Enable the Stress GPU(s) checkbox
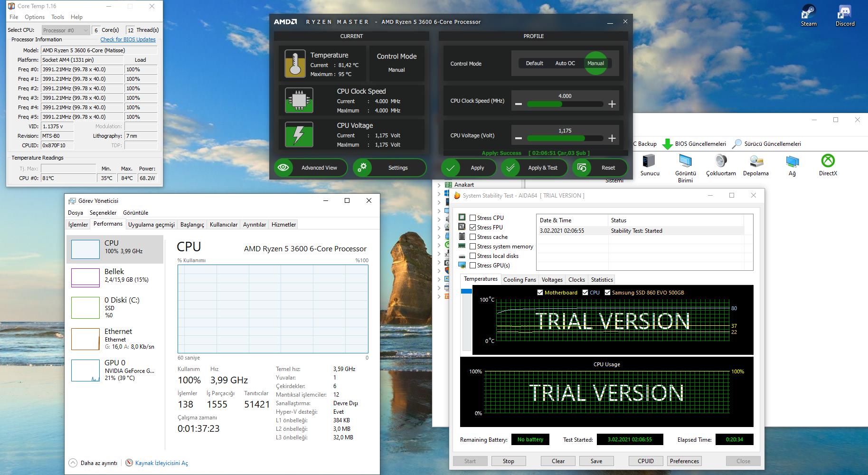 coord(472,266)
